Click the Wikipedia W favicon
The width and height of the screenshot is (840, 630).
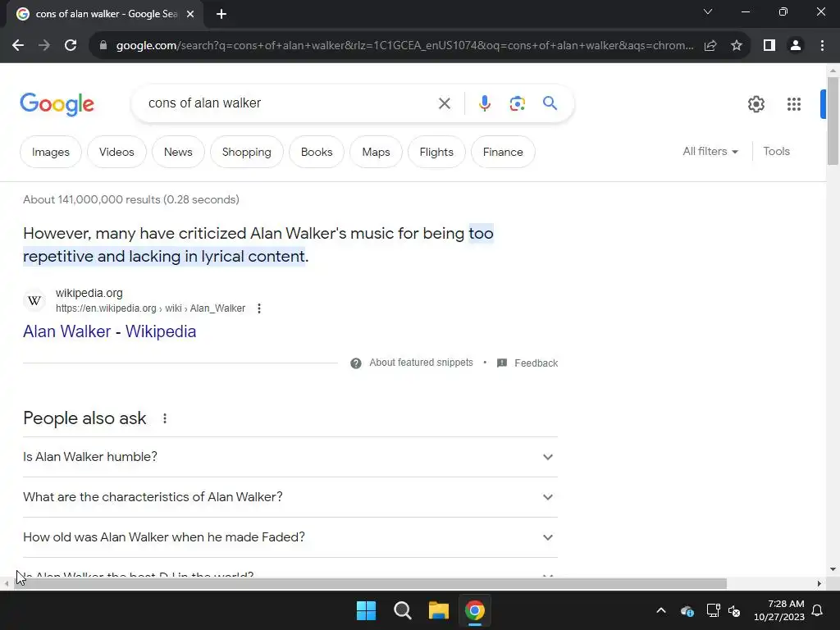pos(34,300)
